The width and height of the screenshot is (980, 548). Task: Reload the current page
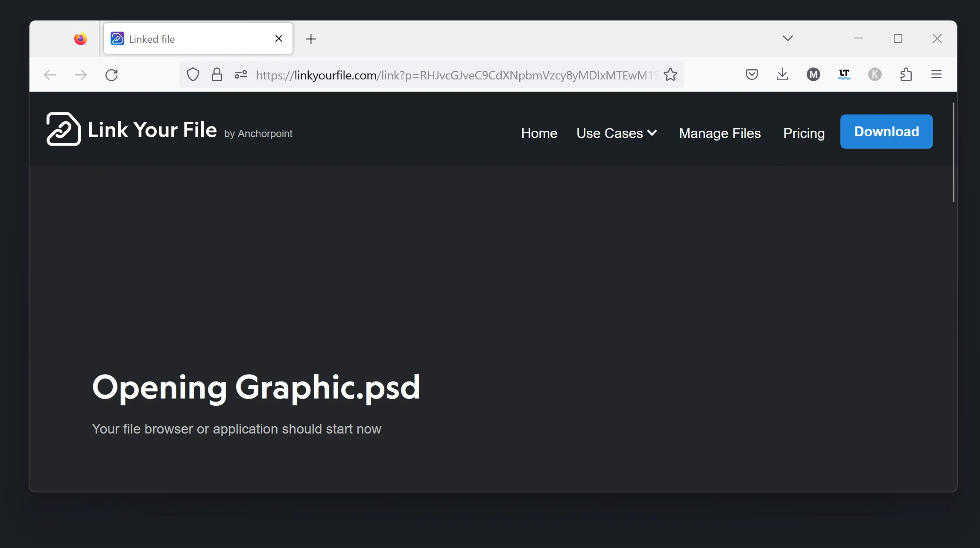pyautogui.click(x=112, y=74)
